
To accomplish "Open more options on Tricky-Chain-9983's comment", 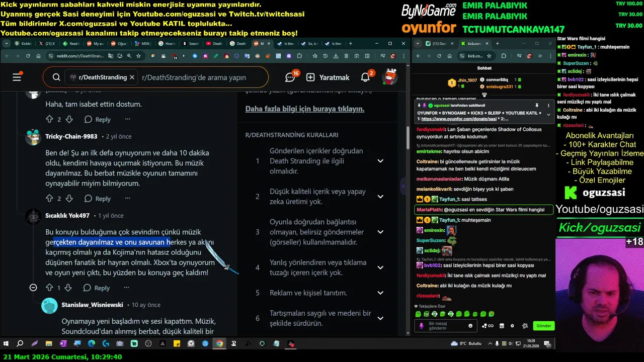I will coord(127,199).
